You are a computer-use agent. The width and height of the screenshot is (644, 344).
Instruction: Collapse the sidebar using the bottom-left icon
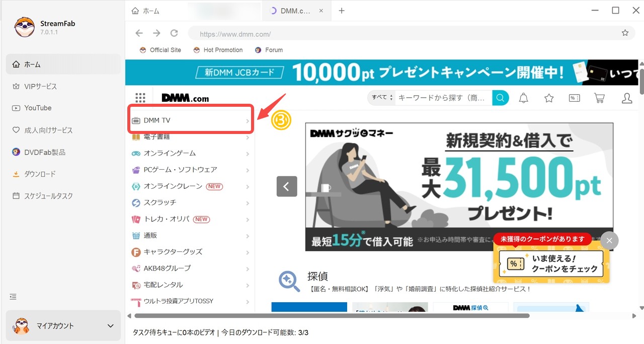(x=13, y=297)
